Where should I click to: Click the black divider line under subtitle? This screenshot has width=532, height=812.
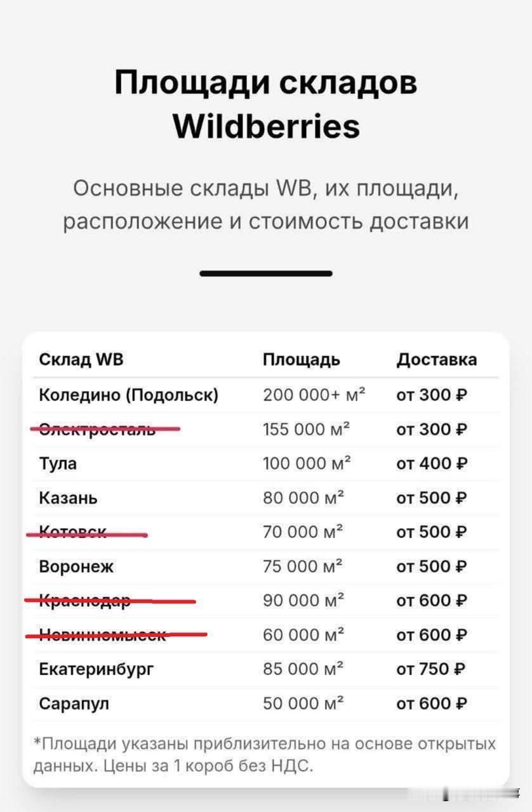(x=266, y=273)
